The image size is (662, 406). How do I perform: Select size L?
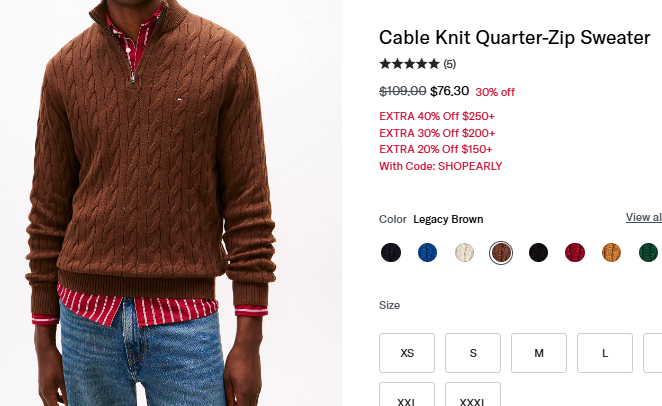point(605,353)
